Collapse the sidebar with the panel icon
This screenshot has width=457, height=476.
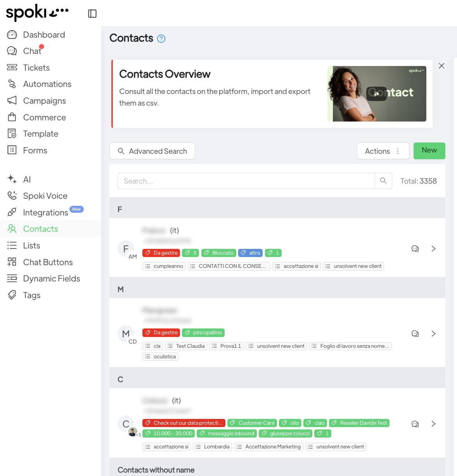coord(92,14)
